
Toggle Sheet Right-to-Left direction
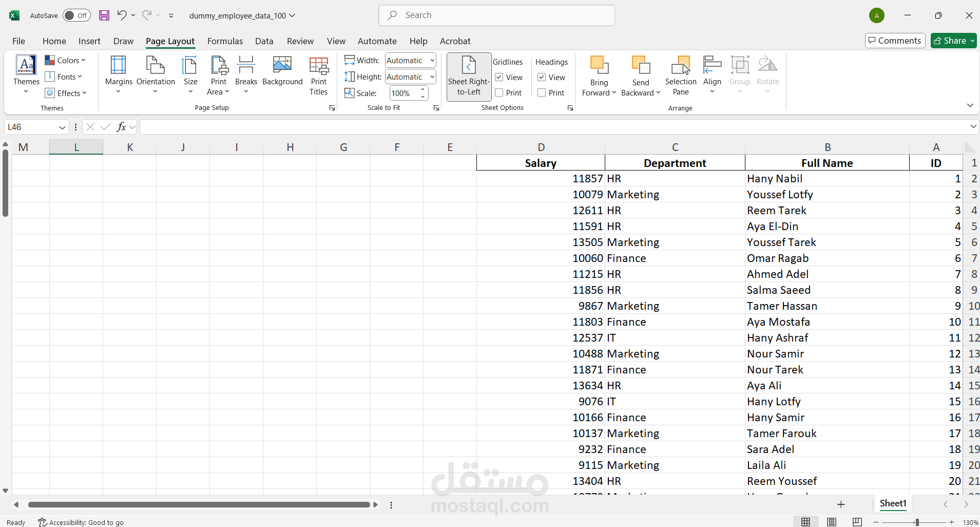coord(469,76)
